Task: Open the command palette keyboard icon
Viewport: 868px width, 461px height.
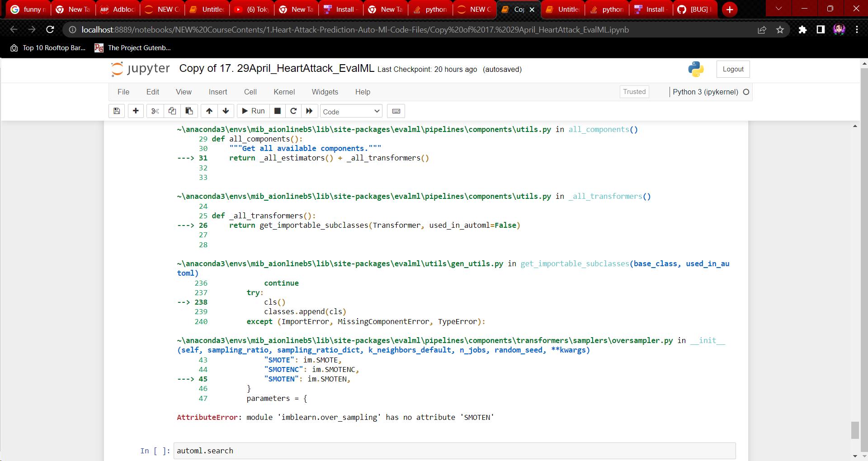Action: tap(396, 111)
